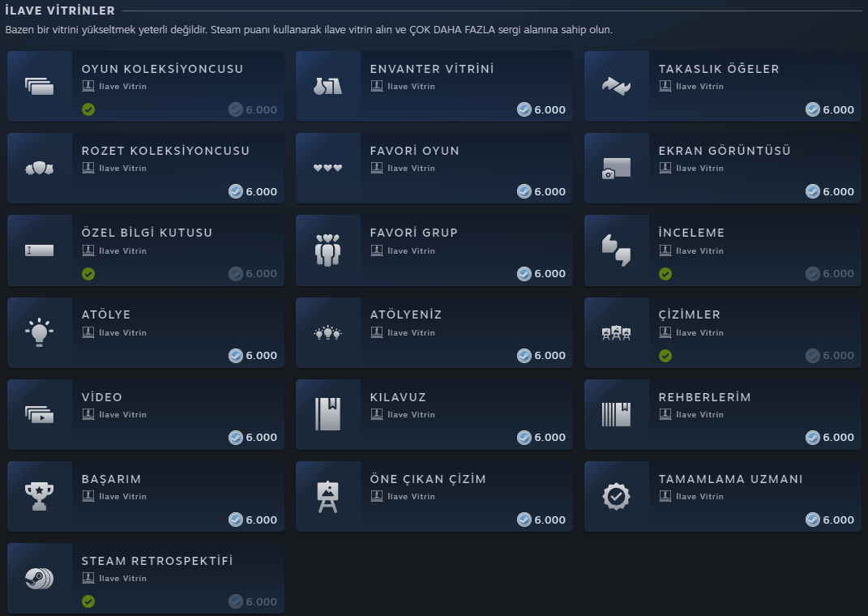Click the green owned checkmark on Özel Bilgi Kutusu
Image resolution: width=868 pixels, height=616 pixels.
click(88, 274)
